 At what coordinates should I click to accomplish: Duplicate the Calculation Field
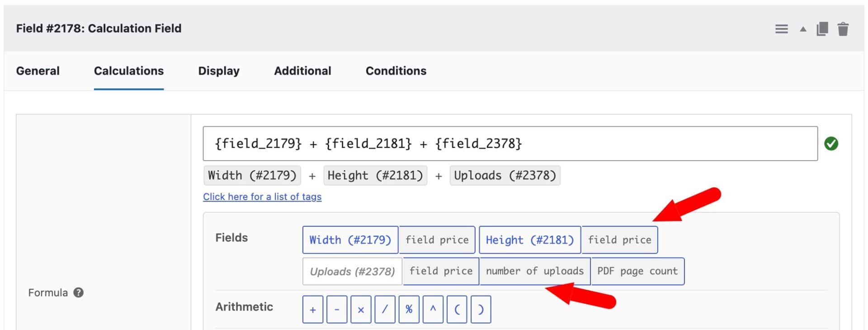pos(822,29)
